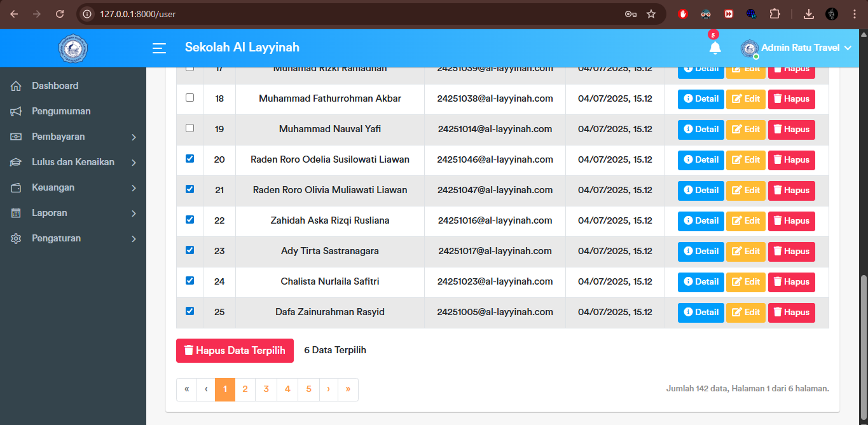This screenshot has width=868, height=425.
Task: Click the Pengumuman megaphone icon
Action: [17, 112]
